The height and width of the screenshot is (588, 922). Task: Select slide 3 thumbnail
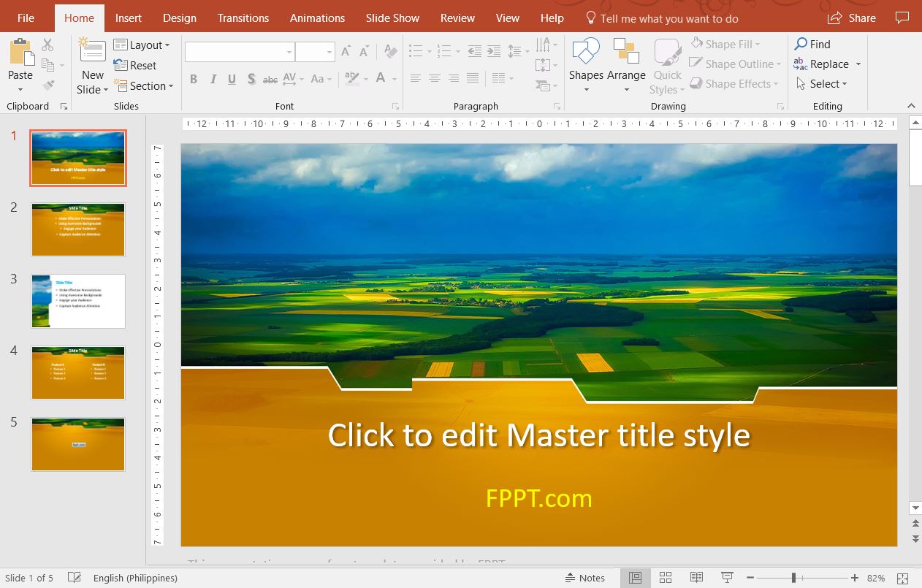[78, 301]
